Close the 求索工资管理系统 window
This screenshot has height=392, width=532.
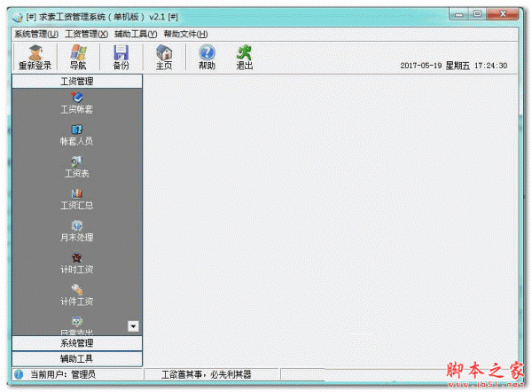point(503,14)
